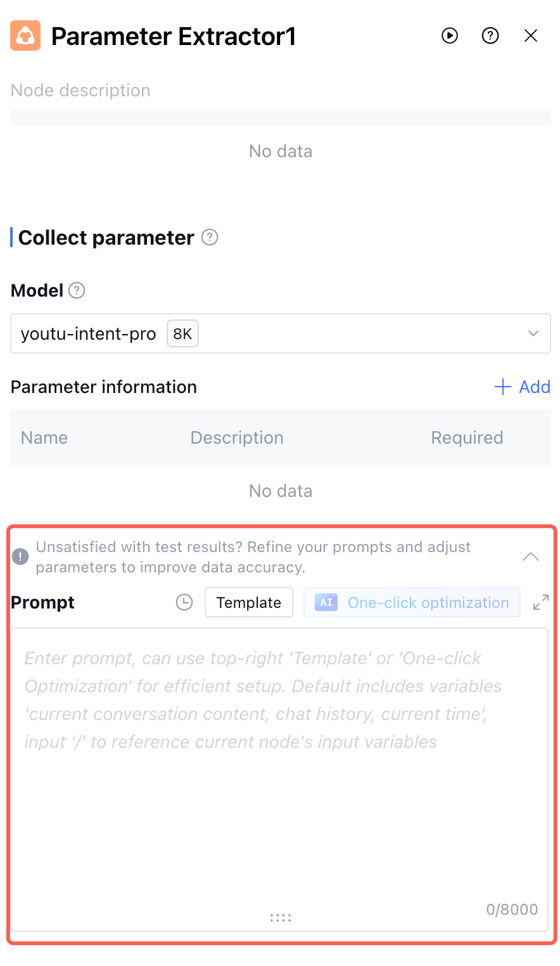The height and width of the screenshot is (966, 560).
Task: Click the Required column header
Action: click(467, 437)
